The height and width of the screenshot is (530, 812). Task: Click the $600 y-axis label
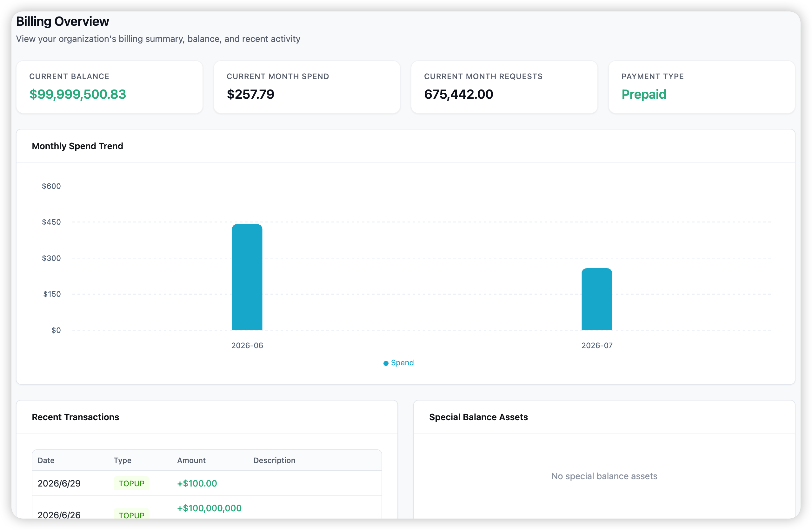tap(51, 186)
